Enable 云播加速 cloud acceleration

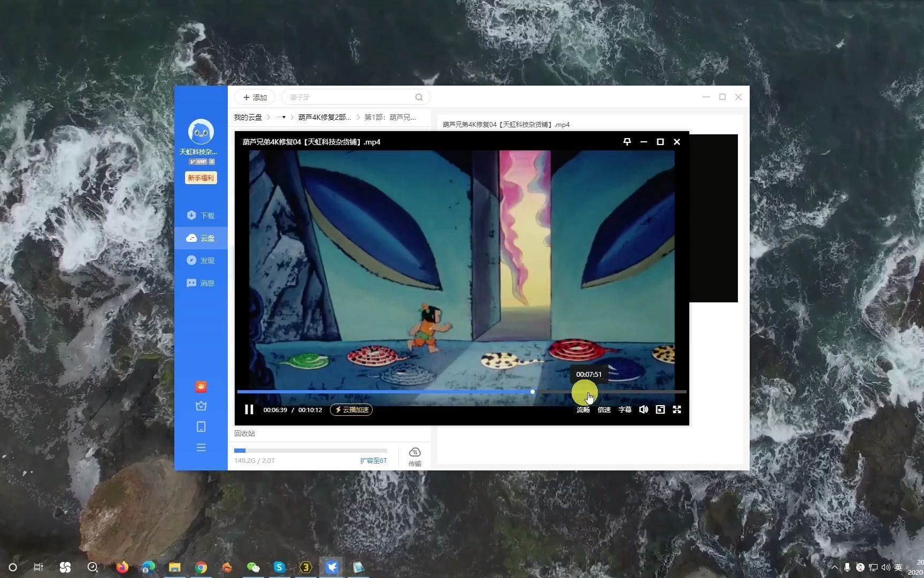pos(351,410)
